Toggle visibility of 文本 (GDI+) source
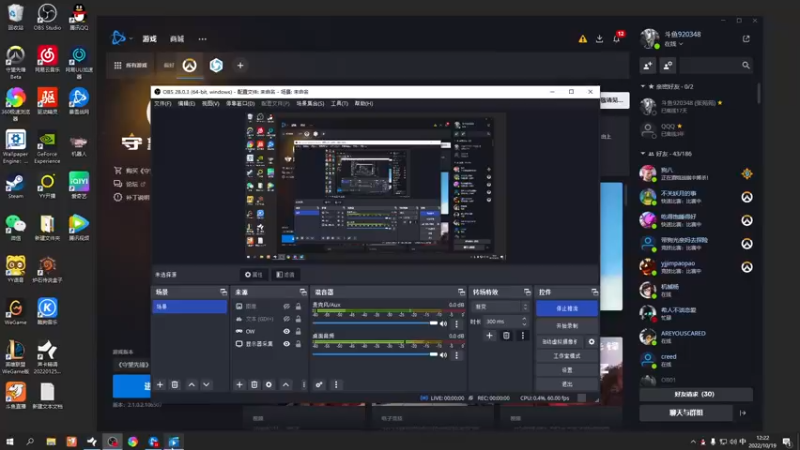Screen dimensions: 800x450 tap(286, 319)
